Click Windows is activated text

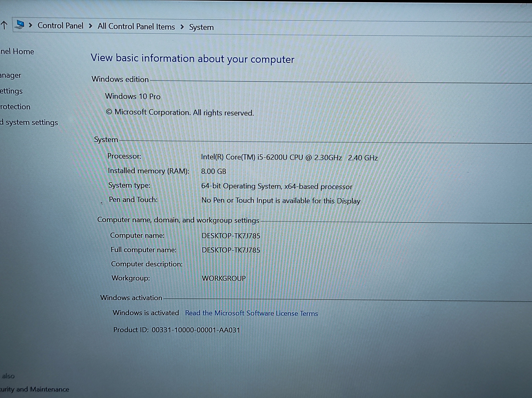coord(146,313)
